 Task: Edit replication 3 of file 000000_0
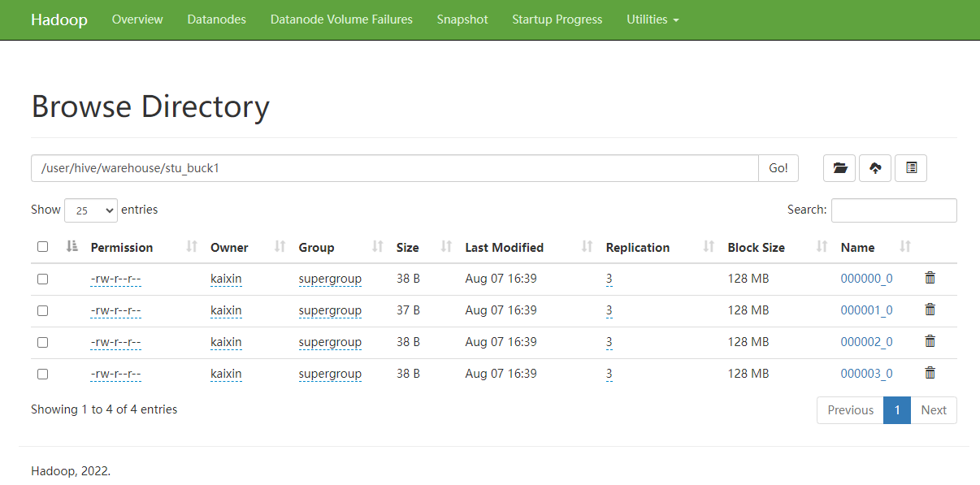(609, 279)
